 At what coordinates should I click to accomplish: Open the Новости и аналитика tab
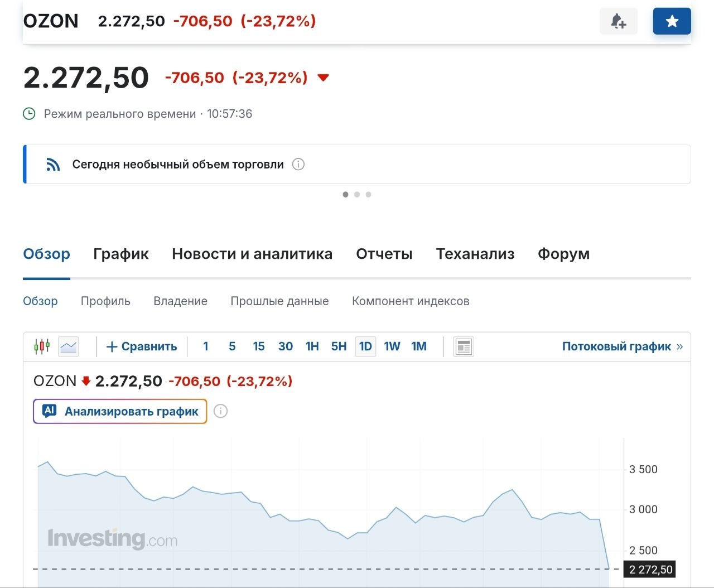click(252, 254)
